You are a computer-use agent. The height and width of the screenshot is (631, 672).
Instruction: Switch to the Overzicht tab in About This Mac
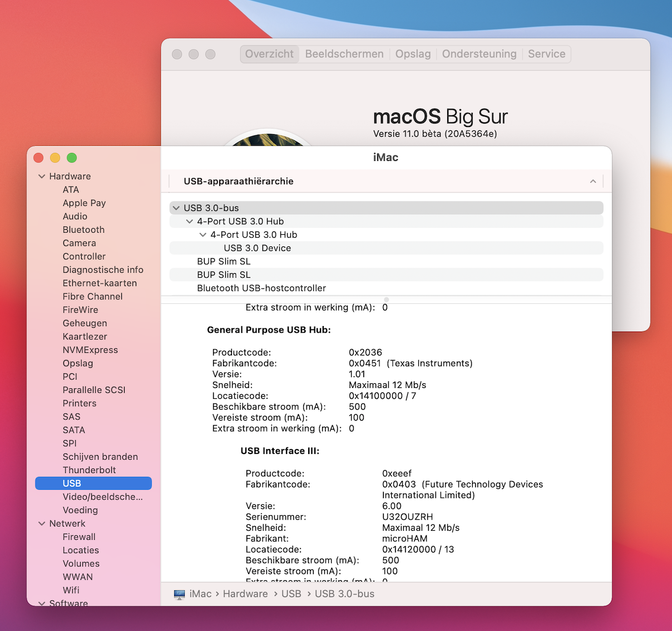(269, 54)
